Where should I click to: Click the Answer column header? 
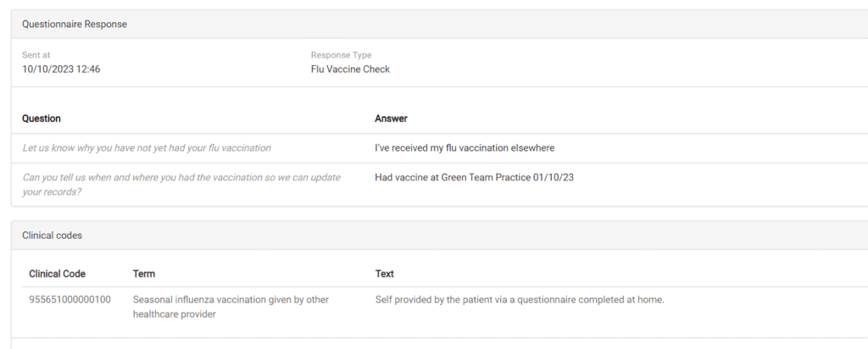[x=391, y=119]
